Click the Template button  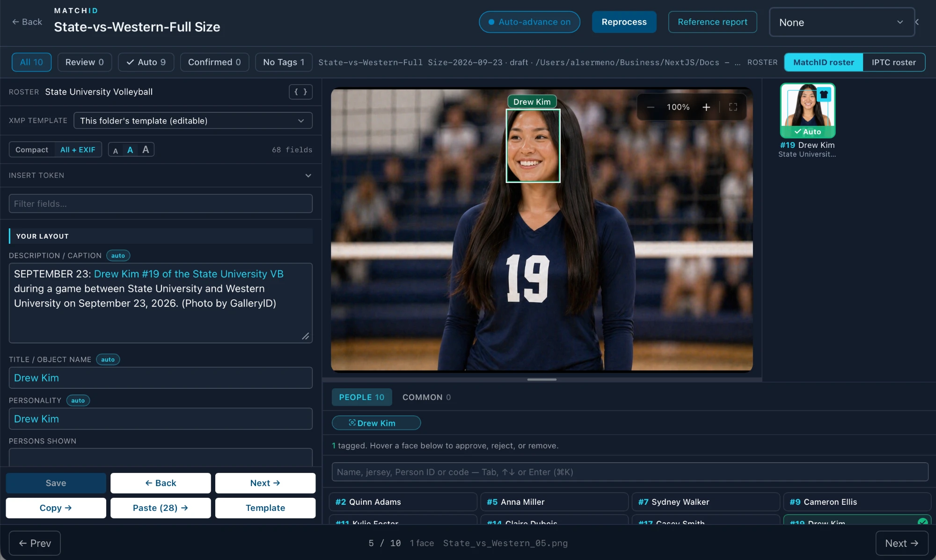pyautogui.click(x=265, y=508)
